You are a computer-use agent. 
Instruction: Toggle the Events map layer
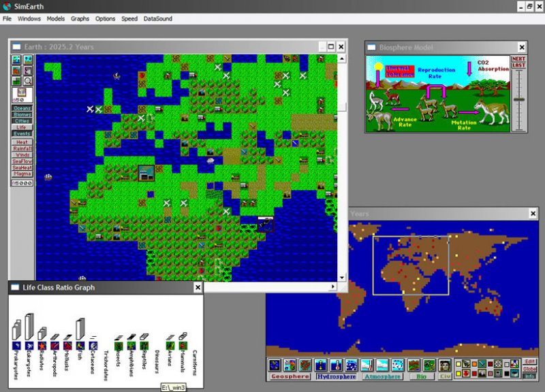(22, 133)
